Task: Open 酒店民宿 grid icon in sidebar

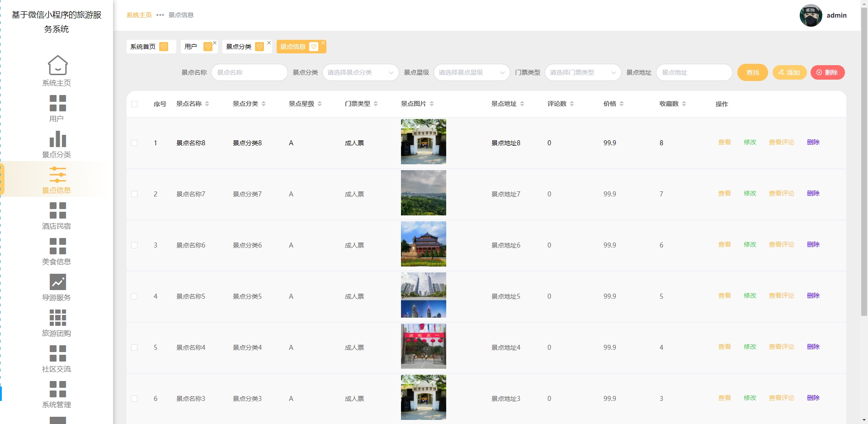Action: click(57, 210)
